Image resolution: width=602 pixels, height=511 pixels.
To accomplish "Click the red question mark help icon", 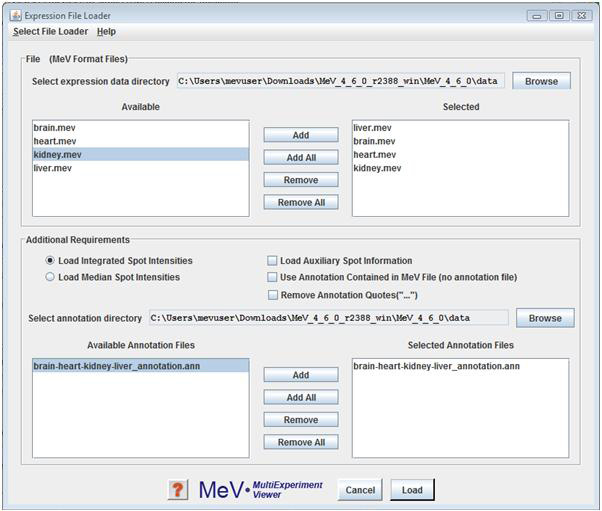I will [x=178, y=490].
